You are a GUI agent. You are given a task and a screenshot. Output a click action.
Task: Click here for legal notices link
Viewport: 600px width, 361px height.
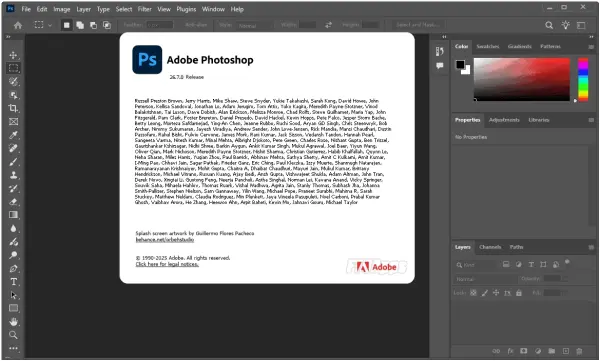(x=167, y=264)
